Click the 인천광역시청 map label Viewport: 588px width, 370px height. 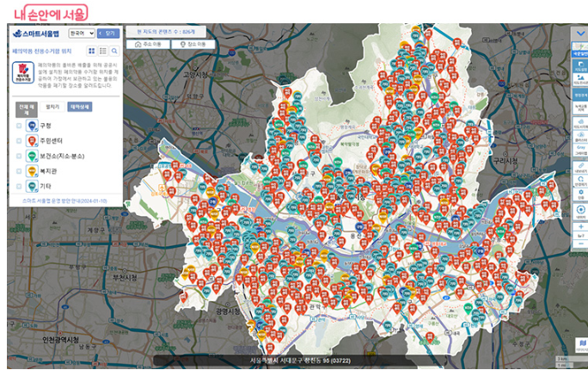pos(61,340)
